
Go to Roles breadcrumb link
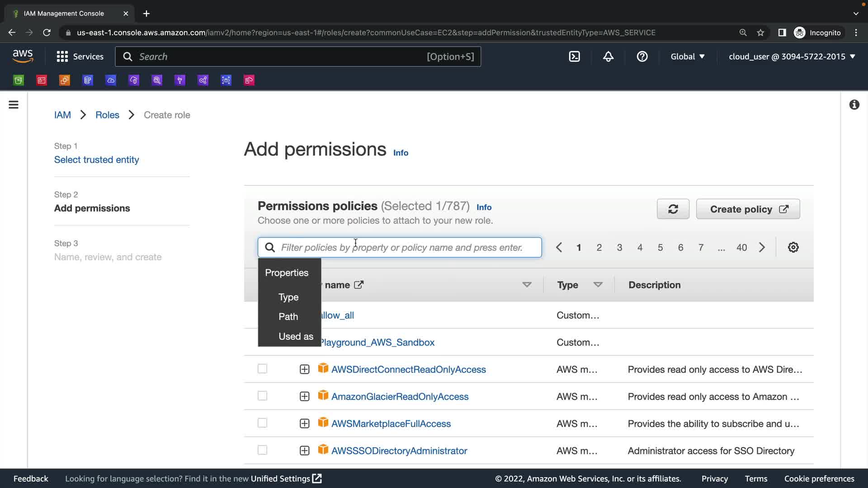107,115
